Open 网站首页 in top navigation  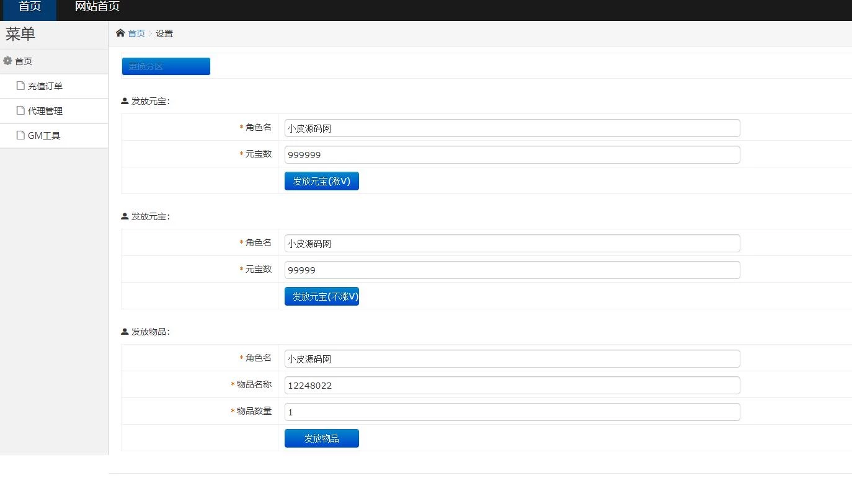(x=97, y=7)
